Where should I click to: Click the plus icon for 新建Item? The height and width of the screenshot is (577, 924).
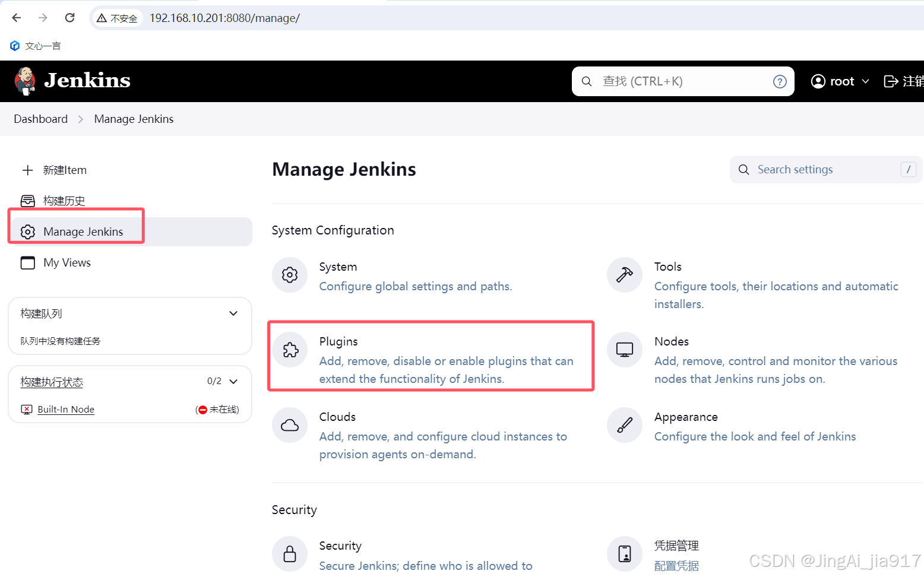point(27,170)
